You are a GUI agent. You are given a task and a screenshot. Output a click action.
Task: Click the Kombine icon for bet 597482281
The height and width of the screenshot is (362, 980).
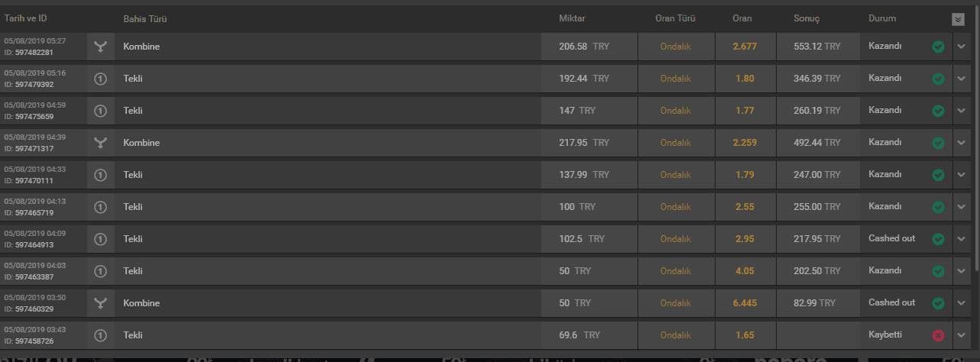coord(100,47)
